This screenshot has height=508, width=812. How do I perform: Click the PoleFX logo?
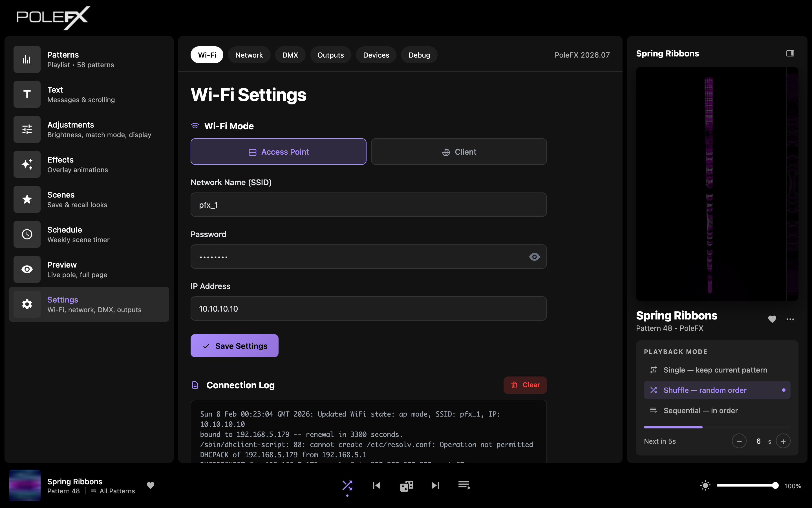[53, 17]
